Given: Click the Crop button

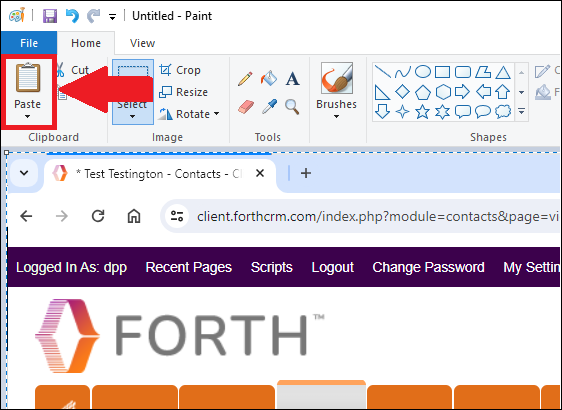Looking at the screenshot, I should pos(180,70).
